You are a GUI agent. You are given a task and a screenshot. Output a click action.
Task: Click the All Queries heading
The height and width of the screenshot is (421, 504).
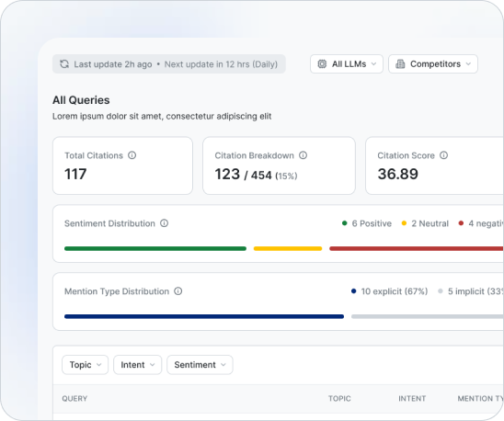(81, 100)
